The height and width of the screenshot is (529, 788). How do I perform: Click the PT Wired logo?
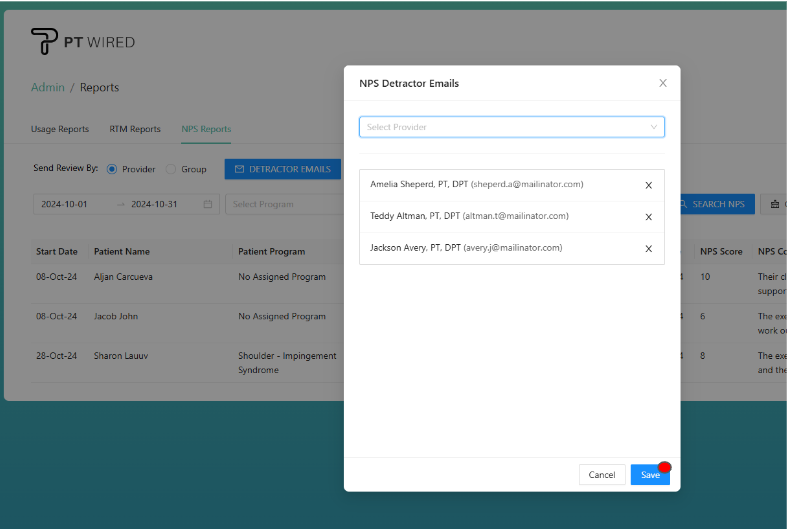pyautogui.click(x=82, y=42)
